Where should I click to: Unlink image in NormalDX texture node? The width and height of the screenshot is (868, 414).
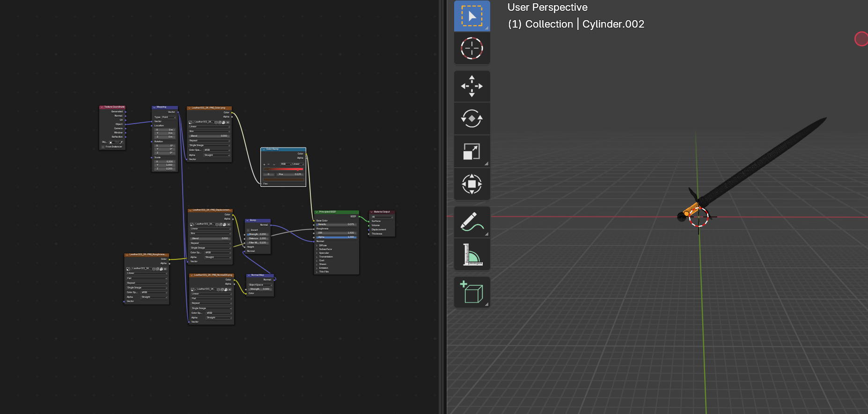tap(230, 289)
